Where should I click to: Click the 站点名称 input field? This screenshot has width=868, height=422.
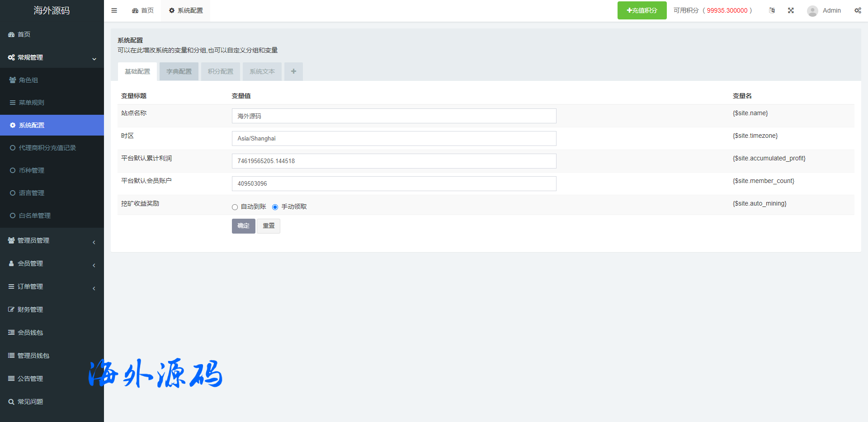394,116
